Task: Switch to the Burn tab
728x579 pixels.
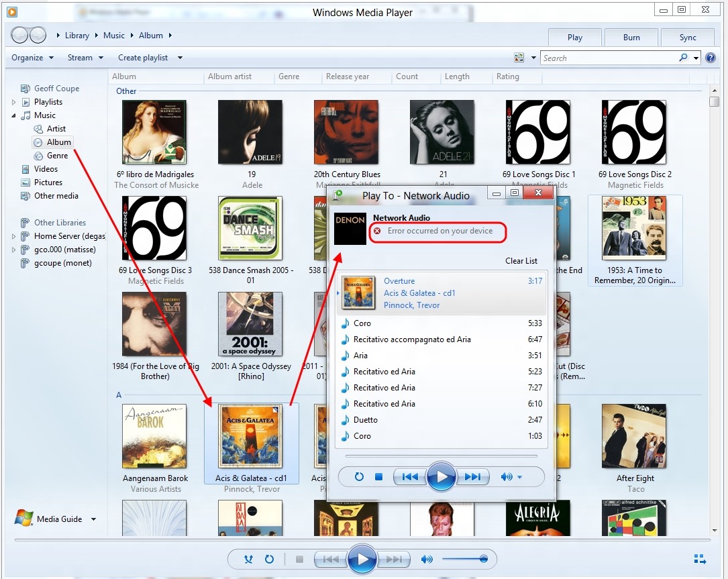Action: (x=631, y=38)
